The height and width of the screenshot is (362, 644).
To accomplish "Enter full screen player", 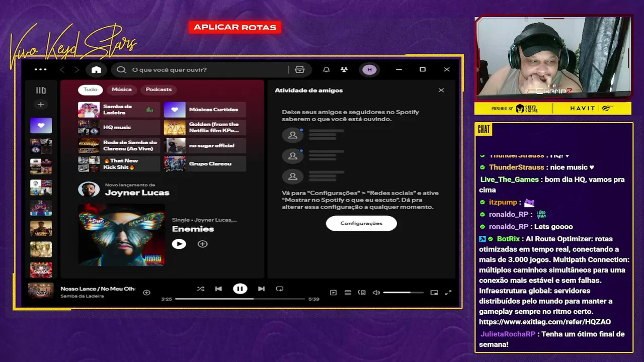I will [x=448, y=293].
